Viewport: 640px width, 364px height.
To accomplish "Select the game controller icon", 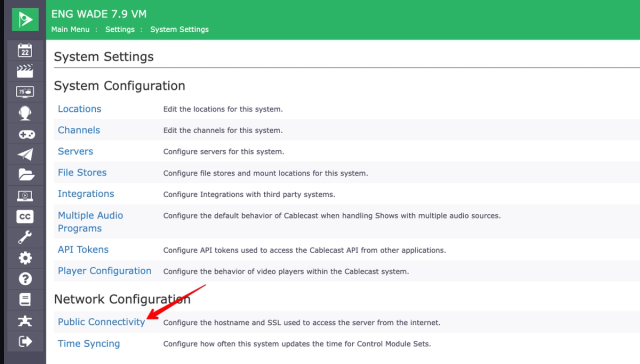I will click(26, 134).
